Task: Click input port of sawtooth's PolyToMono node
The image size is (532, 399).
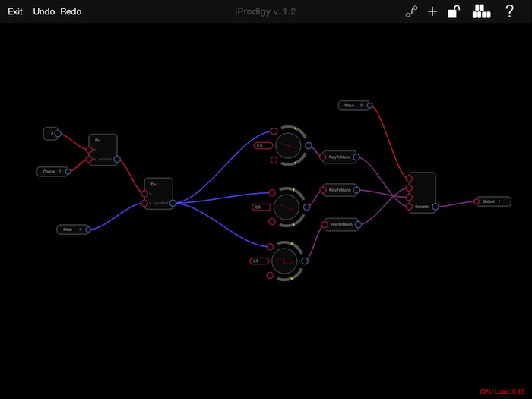Action: (x=323, y=157)
